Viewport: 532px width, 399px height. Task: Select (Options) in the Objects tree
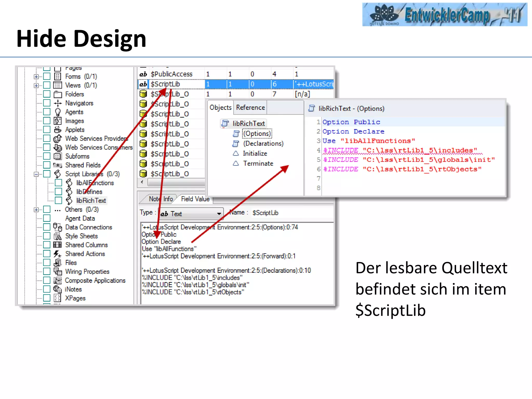pos(257,134)
